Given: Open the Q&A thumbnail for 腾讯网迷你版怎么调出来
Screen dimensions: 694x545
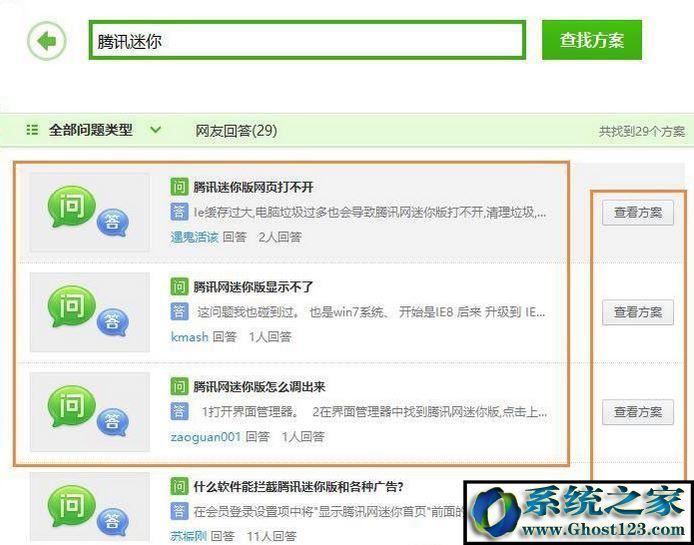Looking at the screenshot, I should click(89, 412).
